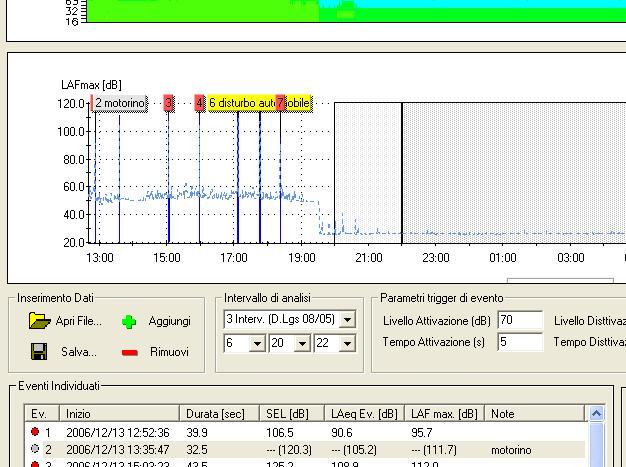Click the '--- (120.3)' SEL cell
This screenshot has width=626, height=467.
click(289, 450)
